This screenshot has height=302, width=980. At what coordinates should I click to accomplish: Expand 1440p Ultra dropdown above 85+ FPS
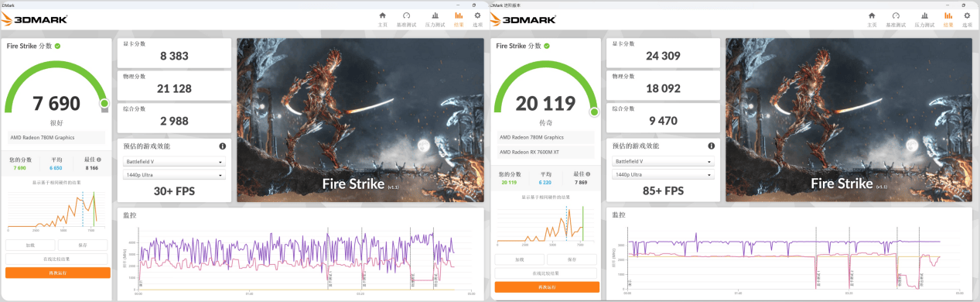click(x=664, y=175)
